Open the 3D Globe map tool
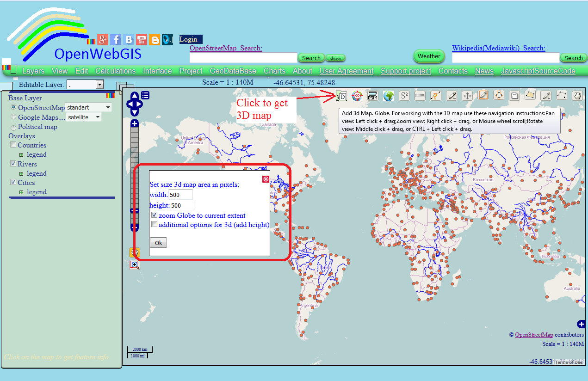588x381 pixels. pyautogui.click(x=341, y=95)
